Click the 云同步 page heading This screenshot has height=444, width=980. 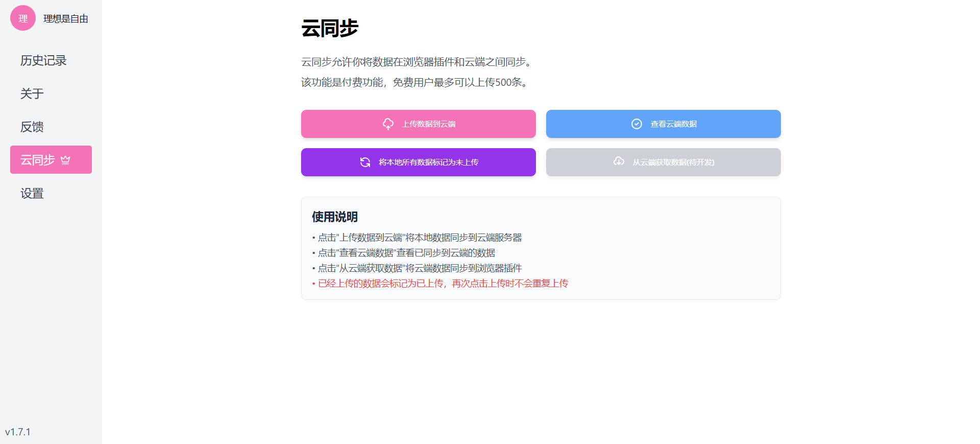pos(330,28)
